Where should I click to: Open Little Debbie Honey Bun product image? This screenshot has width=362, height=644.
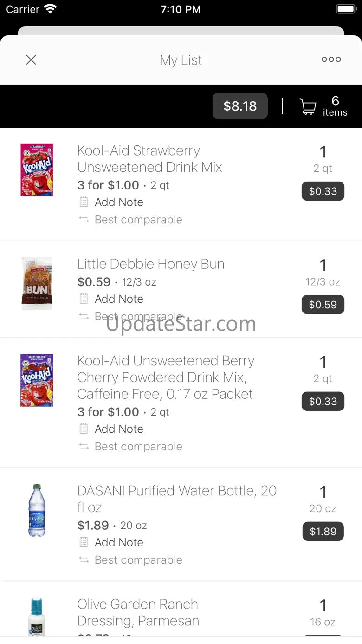click(x=37, y=283)
